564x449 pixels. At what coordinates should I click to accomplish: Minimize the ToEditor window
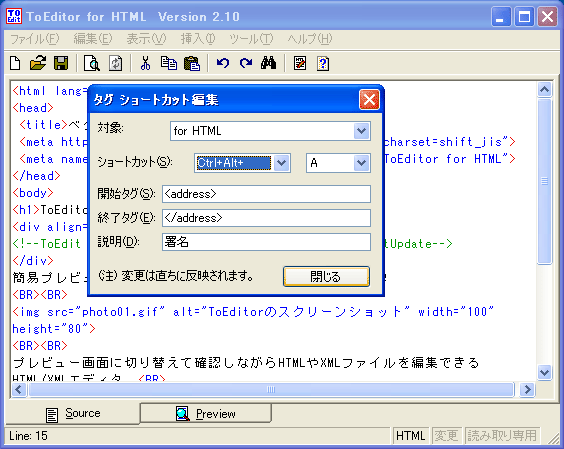(x=501, y=17)
